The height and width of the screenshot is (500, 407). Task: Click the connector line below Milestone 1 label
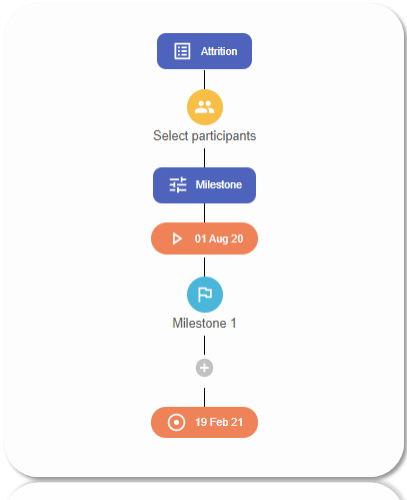pyautogui.click(x=204, y=345)
